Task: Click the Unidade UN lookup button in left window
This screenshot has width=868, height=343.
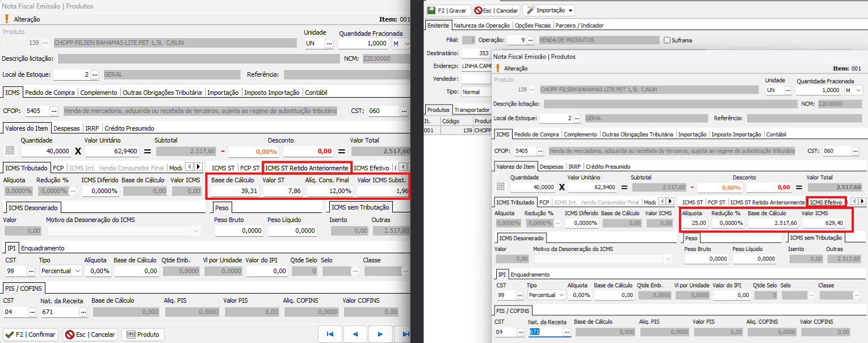Action: pos(329,43)
